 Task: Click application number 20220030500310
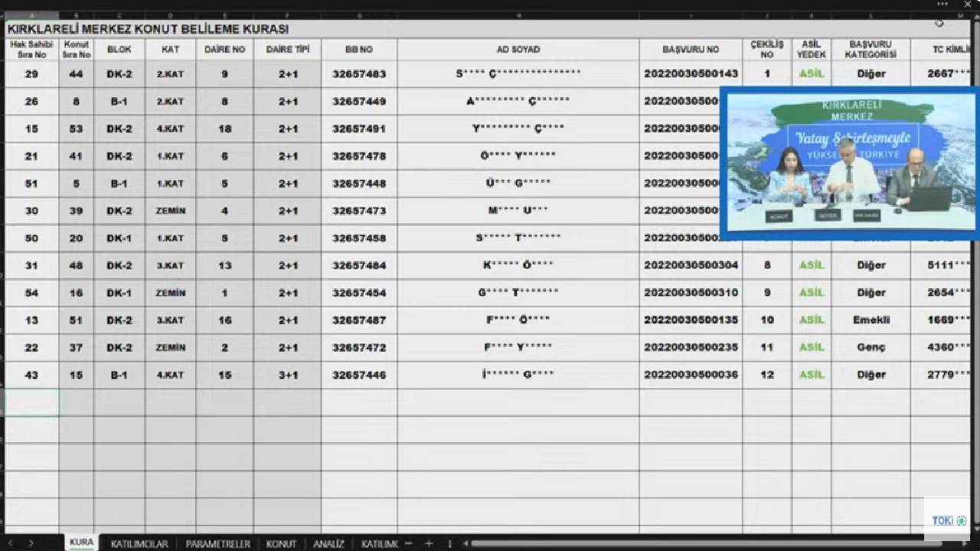pyautogui.click(x=691, y=293)
